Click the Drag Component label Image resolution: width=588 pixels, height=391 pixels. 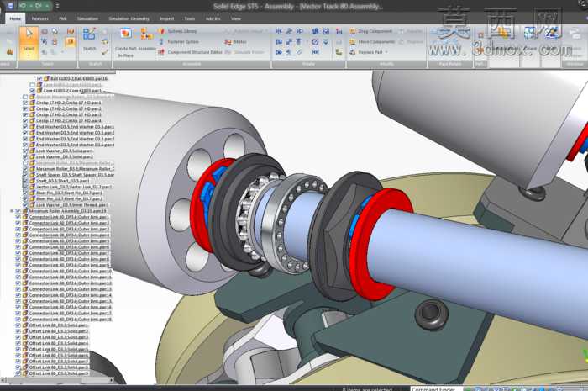375,31
